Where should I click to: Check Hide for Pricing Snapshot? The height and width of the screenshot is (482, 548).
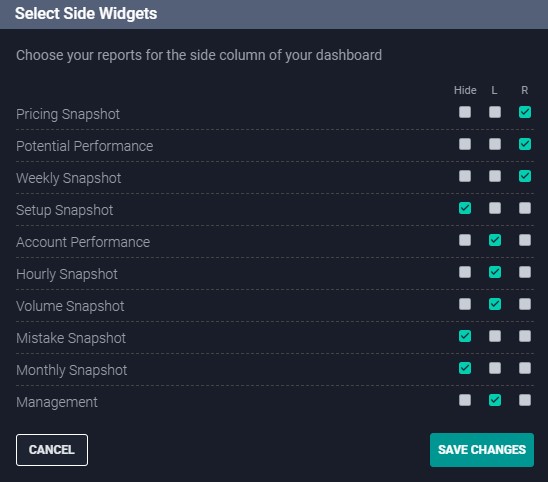[x=465, y=112]
